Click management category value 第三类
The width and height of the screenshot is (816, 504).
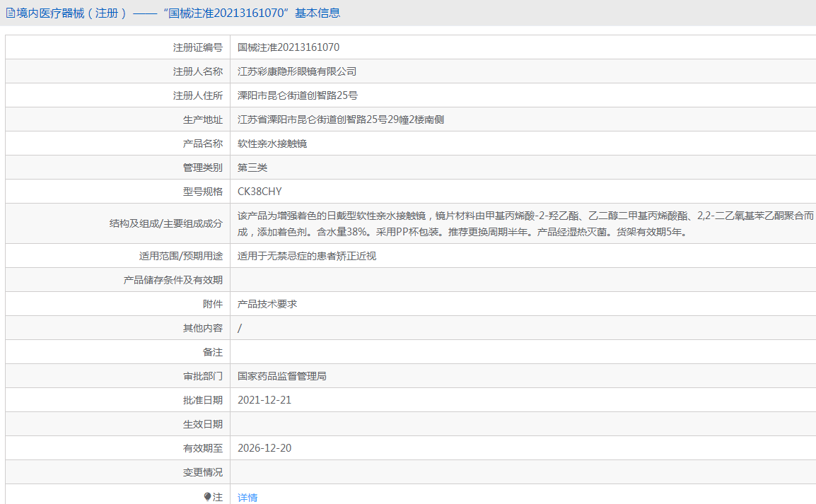252,168
